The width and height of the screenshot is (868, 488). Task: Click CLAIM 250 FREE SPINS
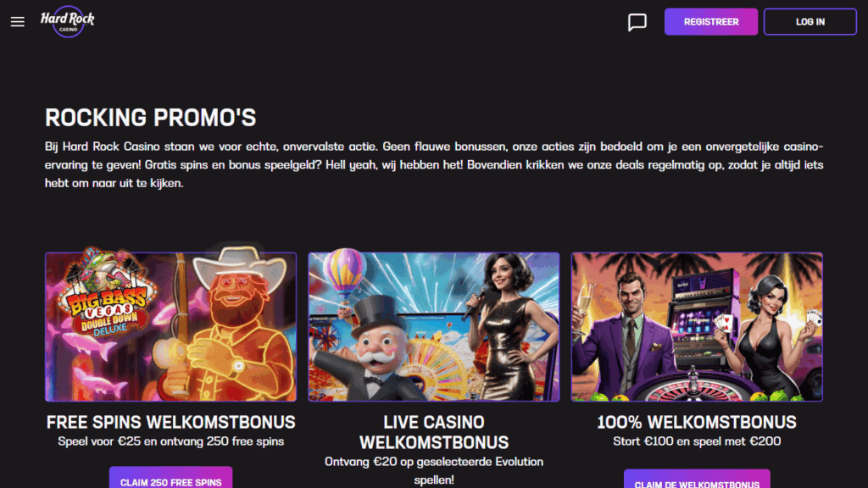(170, 479)
